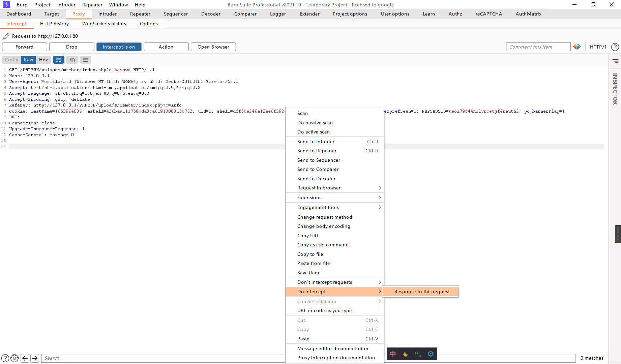
Task: Open the WebSockets history tab
Action: pos(105,24)
